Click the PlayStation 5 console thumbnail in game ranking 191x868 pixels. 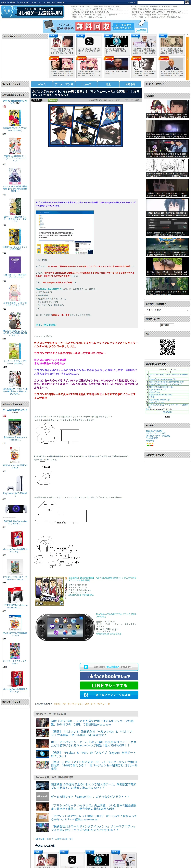click(x=15, y=483)
